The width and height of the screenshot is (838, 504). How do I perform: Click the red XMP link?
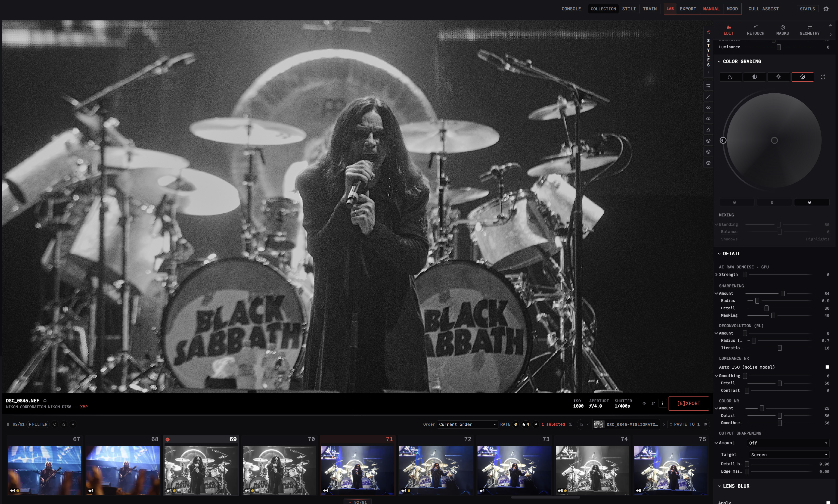tap(84, 407)
